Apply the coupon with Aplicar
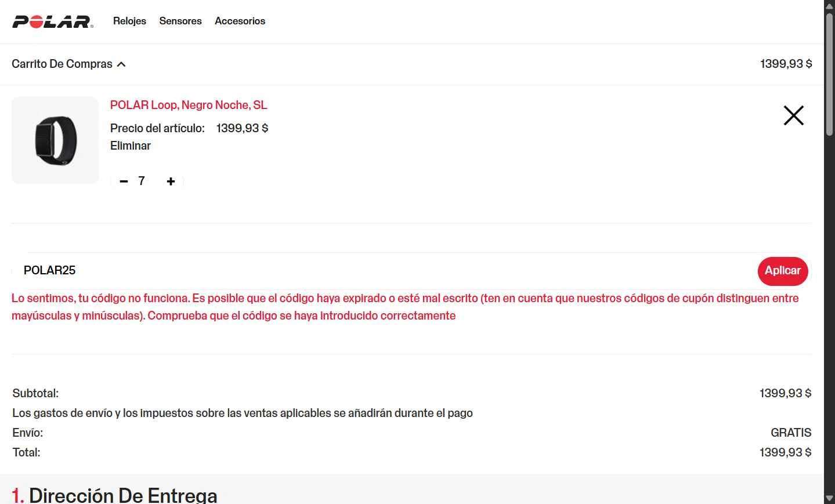This screenshot has width=835, height=504. click(783, 271)
